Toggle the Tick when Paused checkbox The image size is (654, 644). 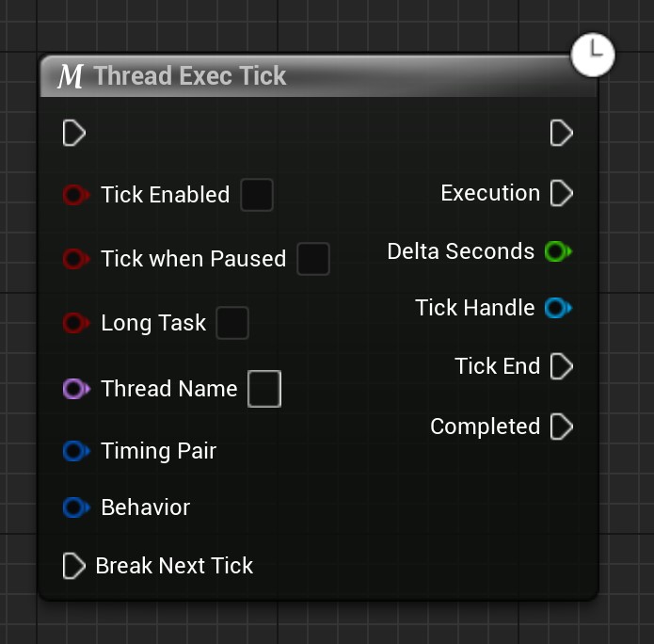[x=313, y=259]
